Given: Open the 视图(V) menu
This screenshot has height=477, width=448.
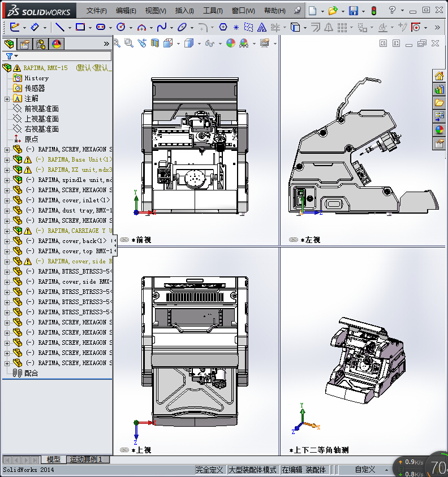Looking at the screenshot, I should click(x=156, y=11).
